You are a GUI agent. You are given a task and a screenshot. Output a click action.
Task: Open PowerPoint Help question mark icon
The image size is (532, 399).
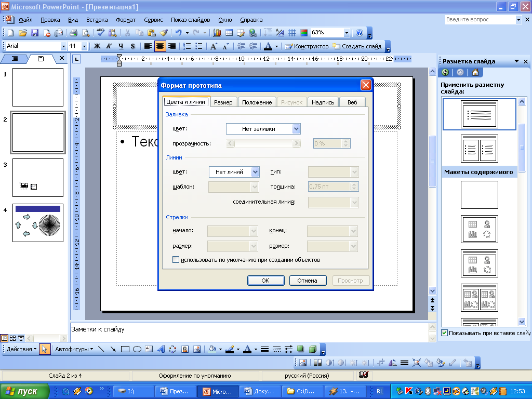click(x=360, y=33)
